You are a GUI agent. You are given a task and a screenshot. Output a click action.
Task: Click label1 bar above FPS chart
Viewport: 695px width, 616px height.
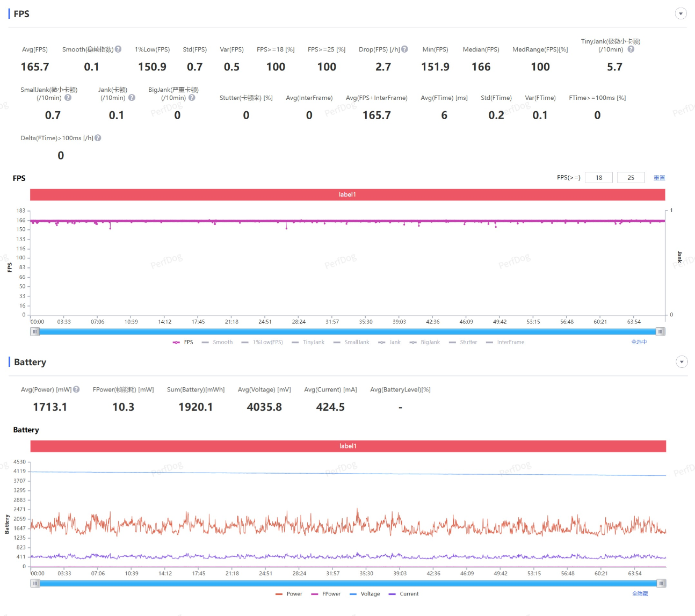[347, 194]
